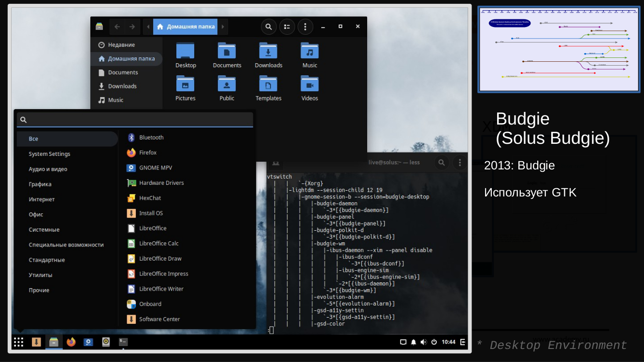Select the Интернет category

pyautogui.click(x=67, y=199)
